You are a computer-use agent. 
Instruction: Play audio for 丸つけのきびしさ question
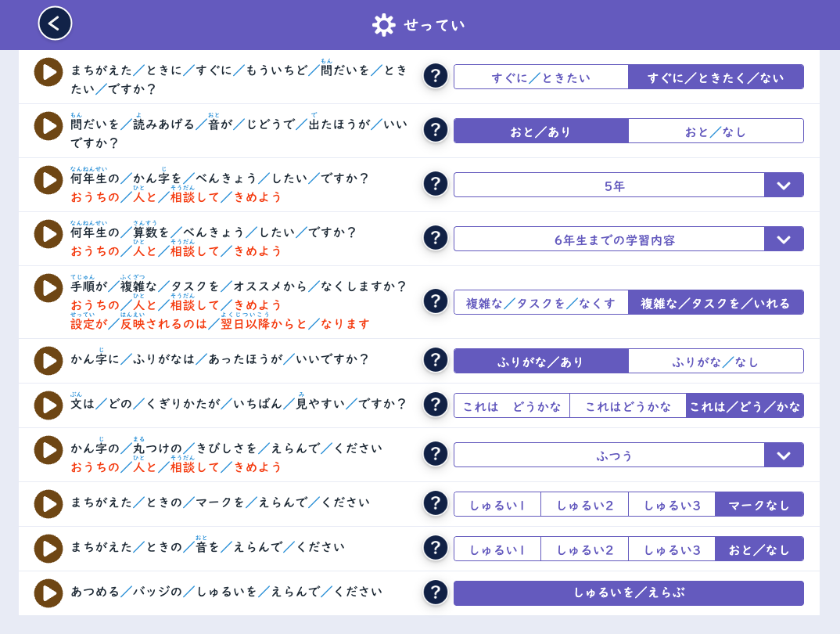pyautogui.click(x=48, y=450)
